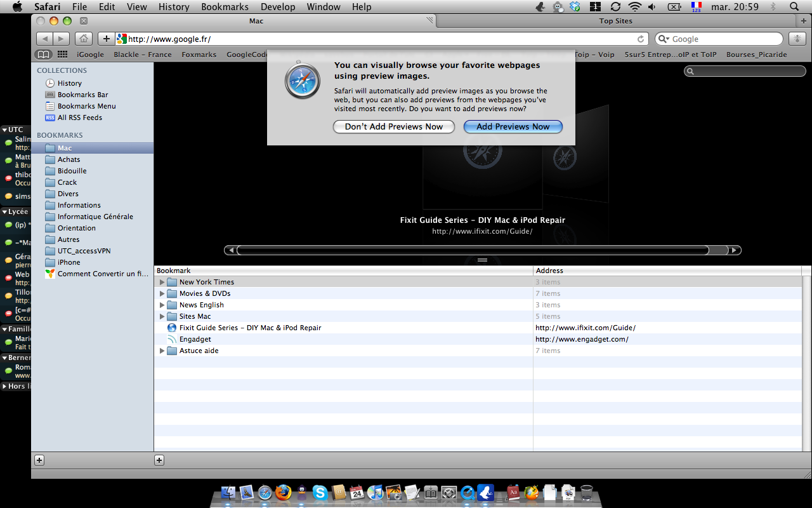Screen dimensions: 812x508
Task: Expand the News English folder
Action: 162,305
